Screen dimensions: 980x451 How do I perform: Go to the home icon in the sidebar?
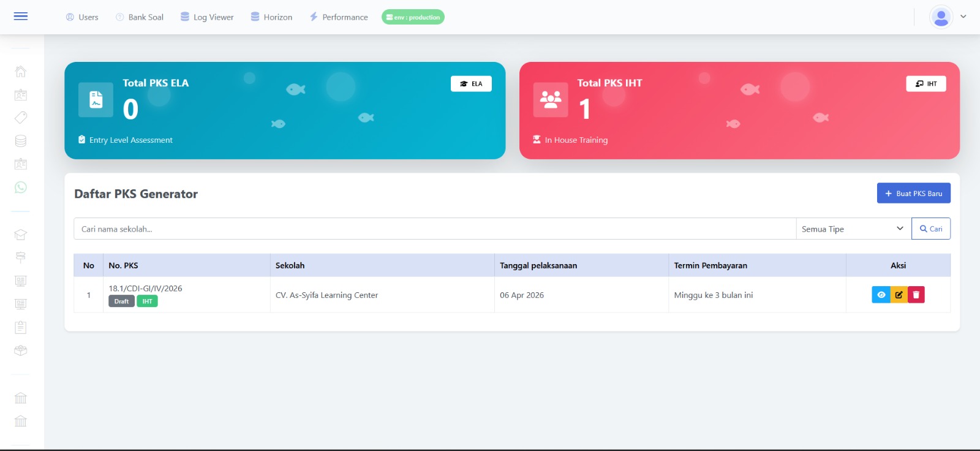[20, 72]
